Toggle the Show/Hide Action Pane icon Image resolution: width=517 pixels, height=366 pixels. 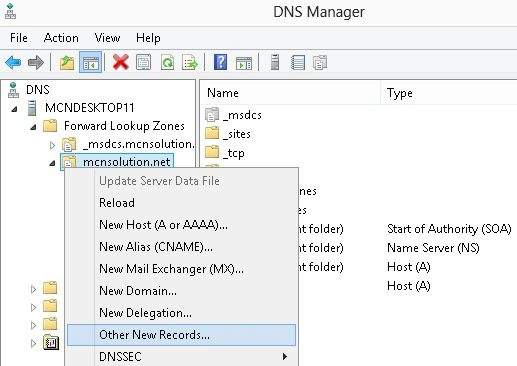coord(244,63)
